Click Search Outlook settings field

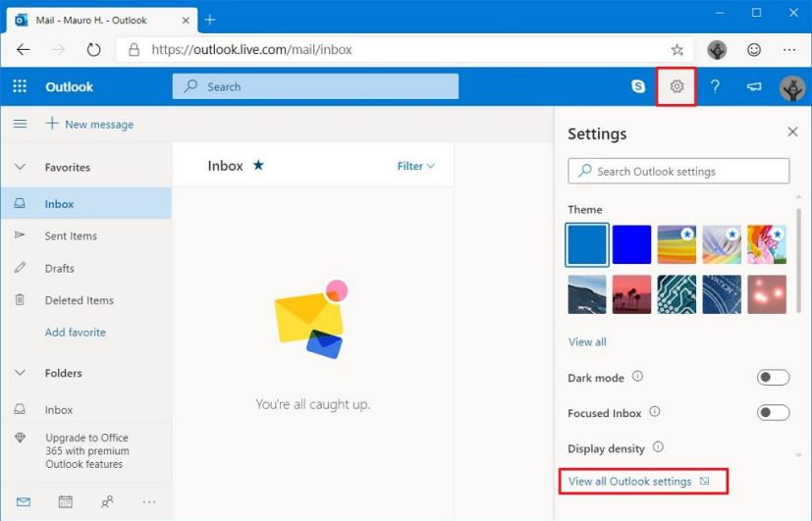pos(678,172)
